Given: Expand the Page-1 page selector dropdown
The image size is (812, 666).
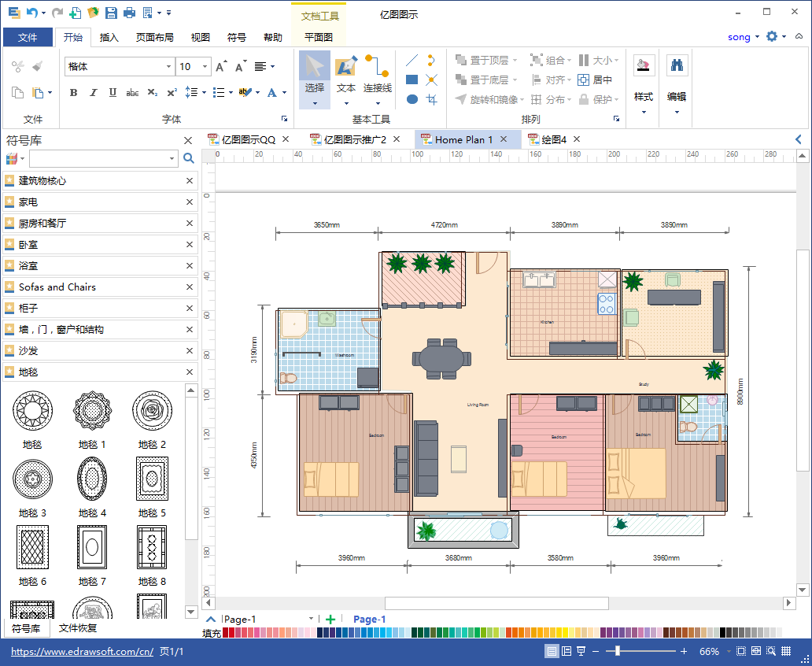Looking at the screenshot, I should [x=312, y=620].
